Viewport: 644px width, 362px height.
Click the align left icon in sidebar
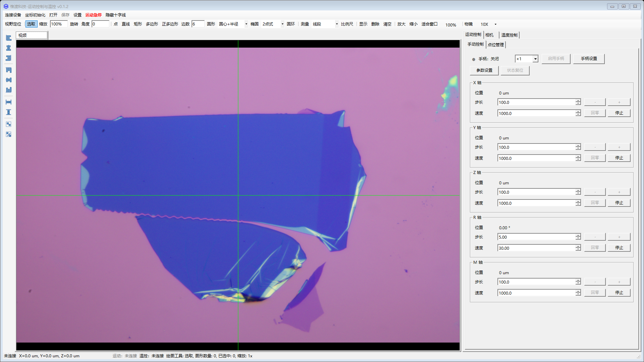pos(9,38)
